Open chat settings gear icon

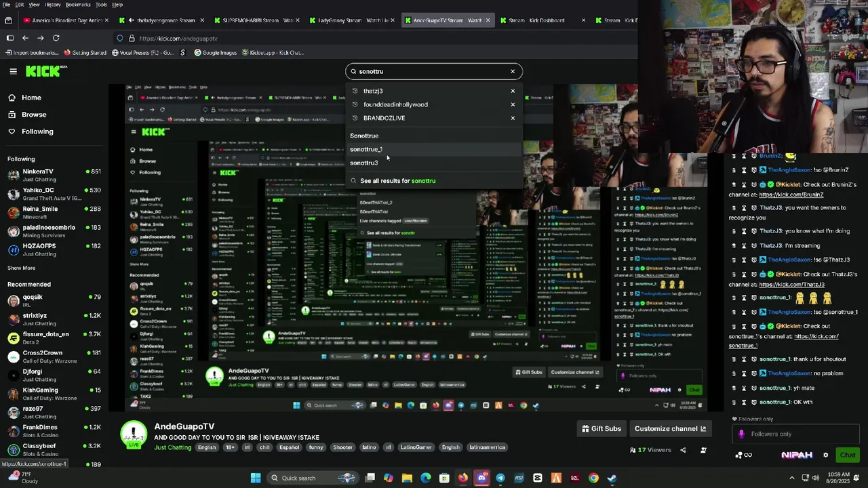tap(825, 455)
